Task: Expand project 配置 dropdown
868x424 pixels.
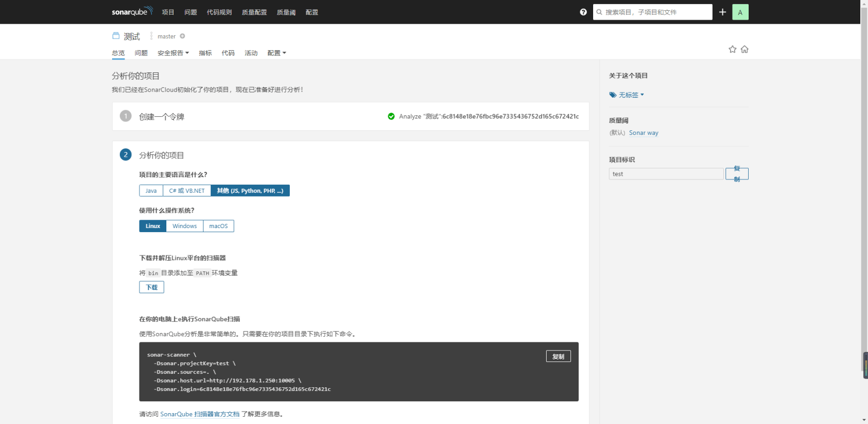Action: [x=276, y=53]
